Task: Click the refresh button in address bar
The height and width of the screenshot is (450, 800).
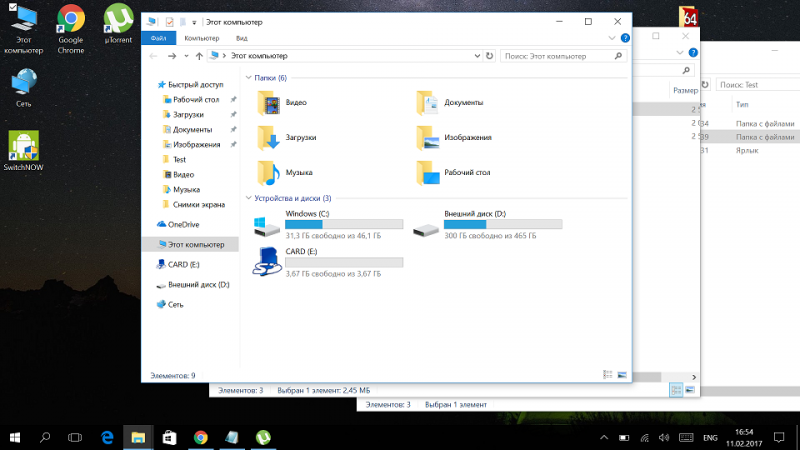Action: 489,56
